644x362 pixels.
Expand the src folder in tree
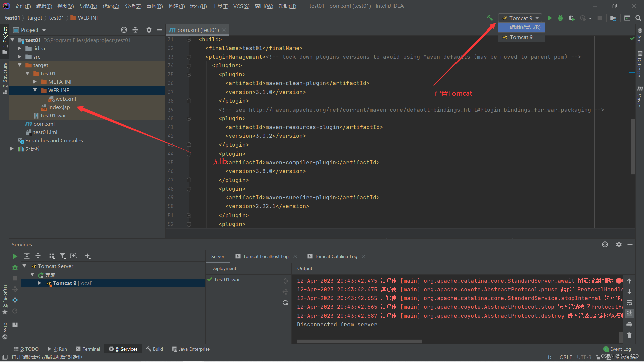(x=20, y=57)
